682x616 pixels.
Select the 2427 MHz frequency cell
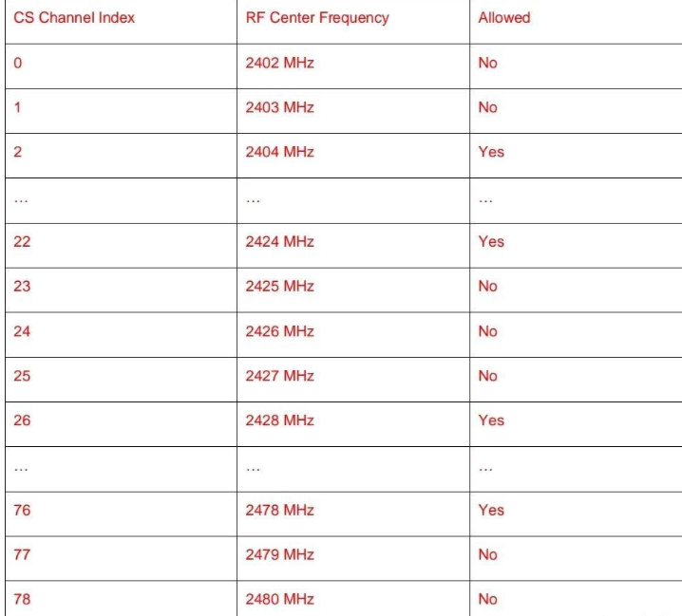[279, 376]
